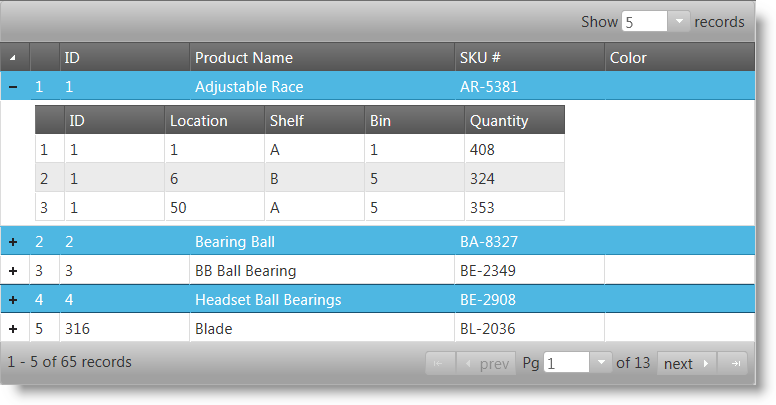Select the child row with quantity 324
The width and height of the screenshot is (776, 405).
tap(514, 179)
